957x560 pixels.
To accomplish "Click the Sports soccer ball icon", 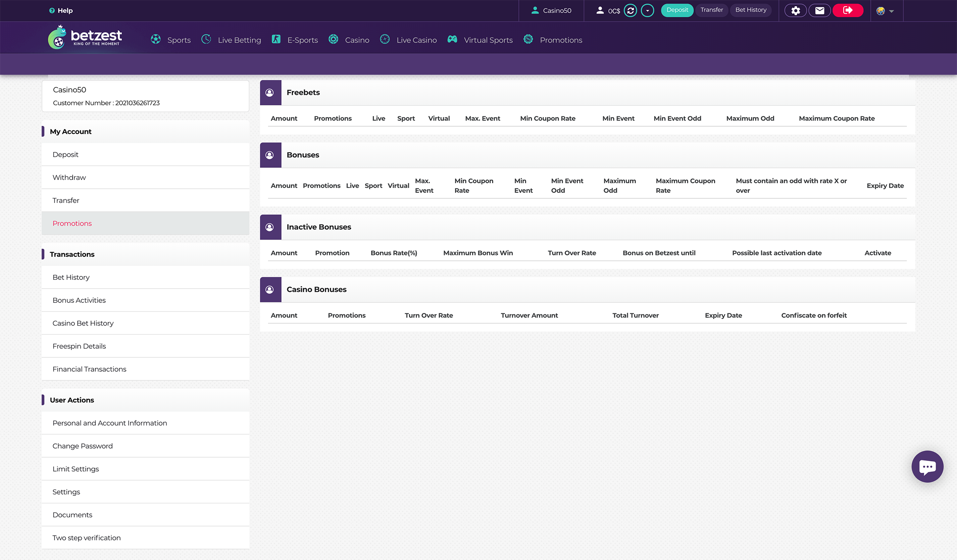I will point(156,39).
